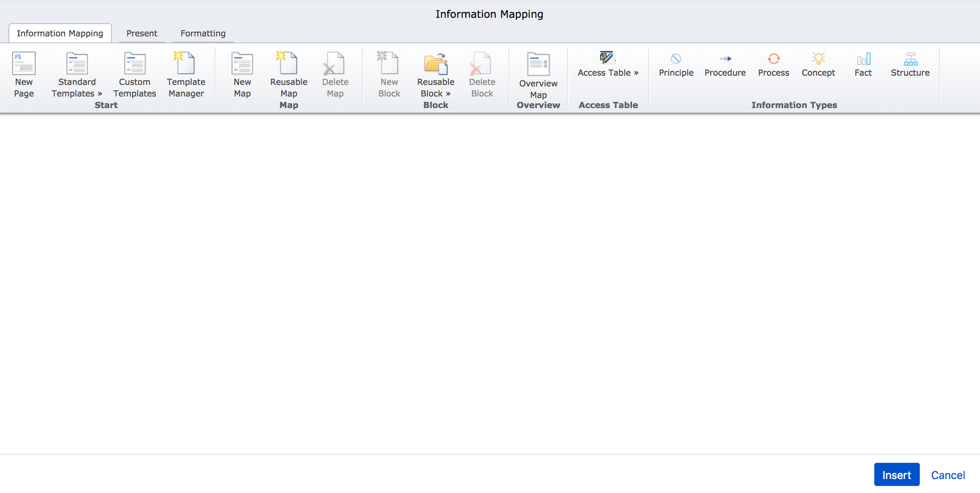Insert an Overview Map
The height and width of the screenshot is (493, 980).
tap(538, 76)
